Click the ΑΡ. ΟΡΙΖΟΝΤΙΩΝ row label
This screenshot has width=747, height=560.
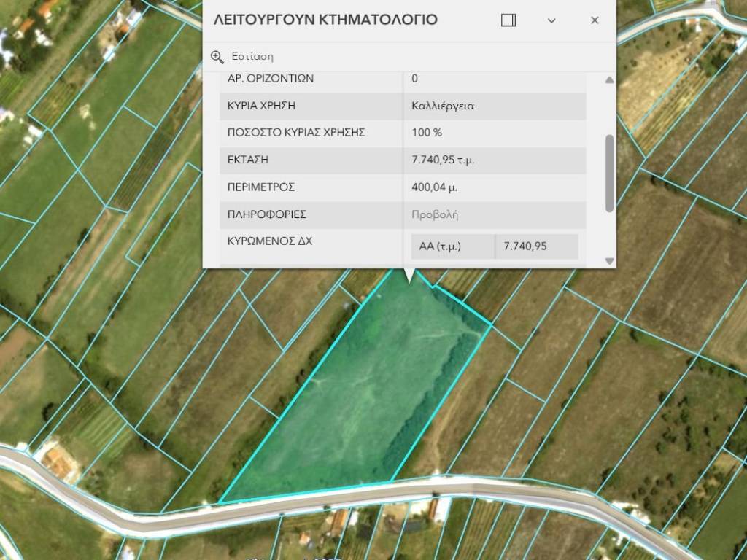click(271, 79)
